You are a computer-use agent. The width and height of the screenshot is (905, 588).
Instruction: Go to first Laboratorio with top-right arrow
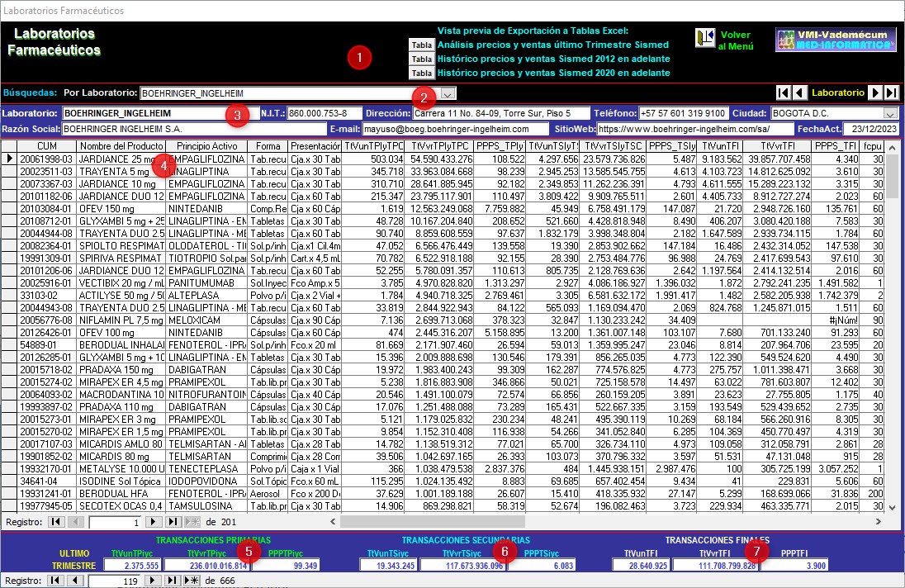(x=784, y=92)
